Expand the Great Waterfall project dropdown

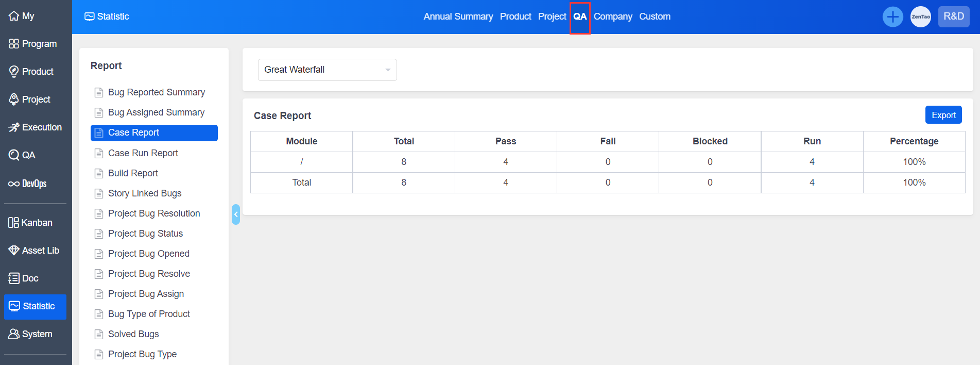pyautogui.click(x=327, y=70)
